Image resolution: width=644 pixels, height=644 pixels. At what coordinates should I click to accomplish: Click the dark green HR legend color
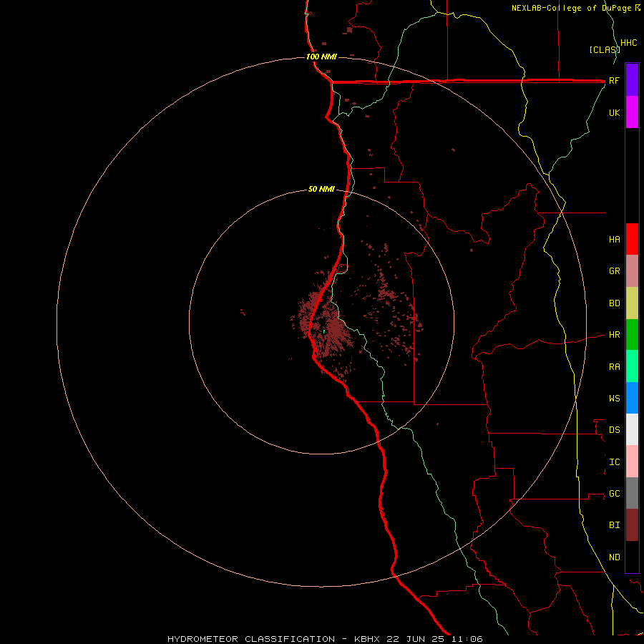tap(632, 335)
